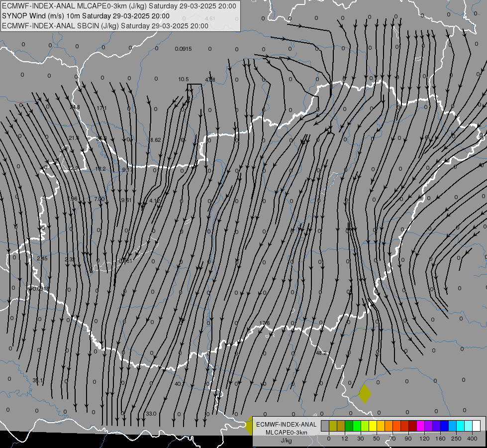Click the bright green legend swatch

click(357, 426)
